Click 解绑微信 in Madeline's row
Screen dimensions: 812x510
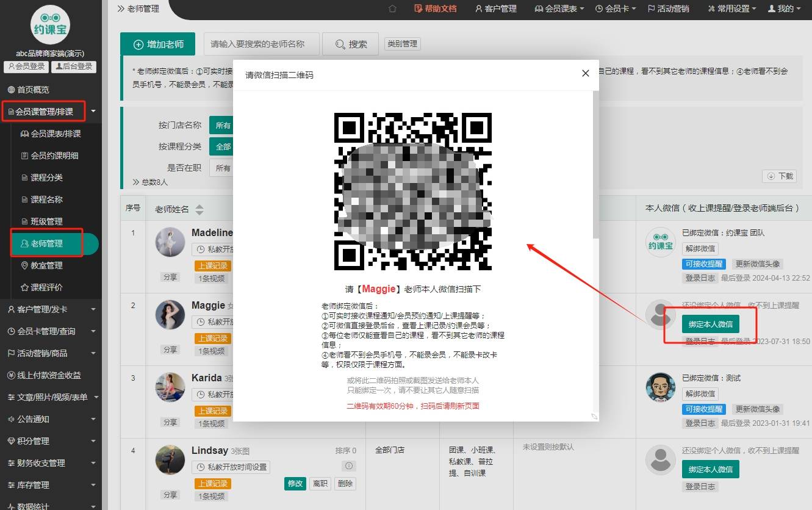click(x=700, y=249)
